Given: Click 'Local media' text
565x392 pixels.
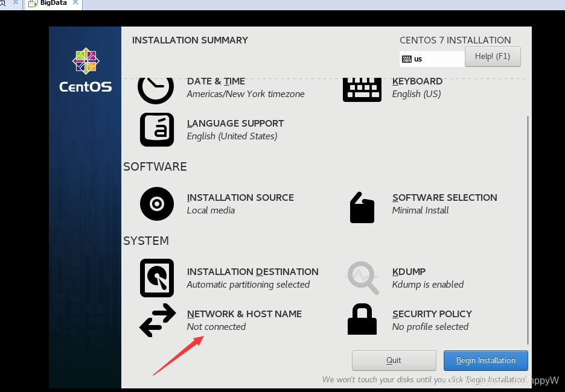Looking at the screenshot, I should [x=211, y=210].
